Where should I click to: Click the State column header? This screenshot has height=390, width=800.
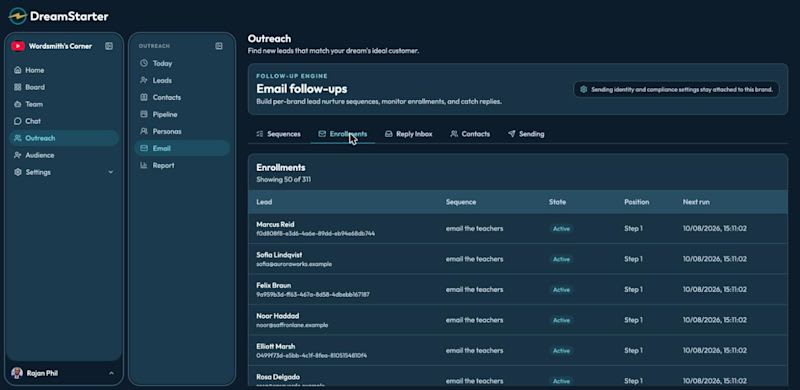(557, 202)
